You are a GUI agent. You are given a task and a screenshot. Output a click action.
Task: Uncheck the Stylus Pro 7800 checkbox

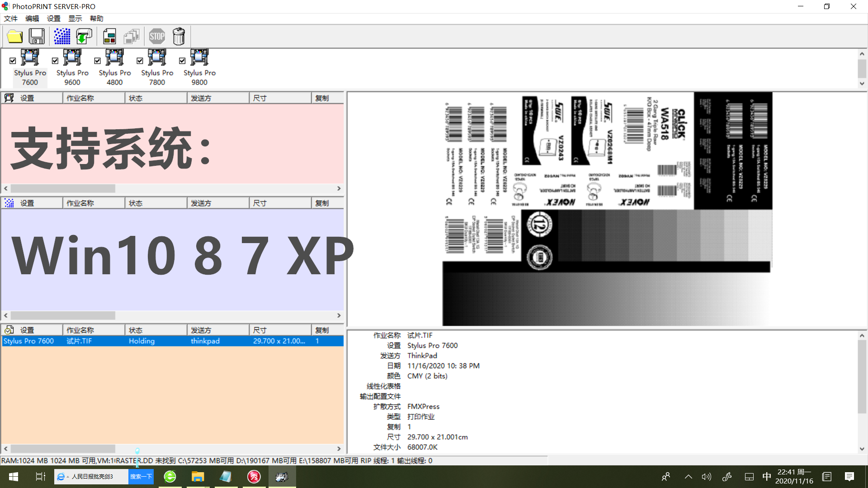[140, 61]
